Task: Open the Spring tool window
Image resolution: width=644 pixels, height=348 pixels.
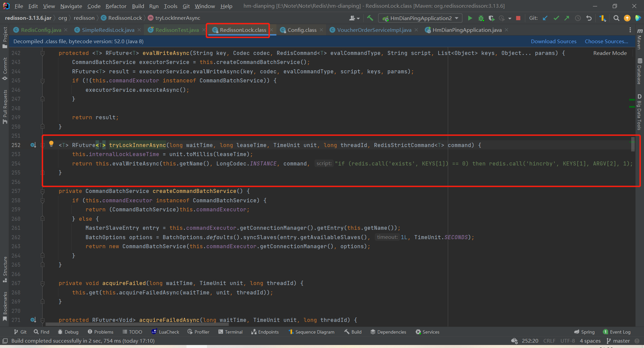Action: coord(584,332)
